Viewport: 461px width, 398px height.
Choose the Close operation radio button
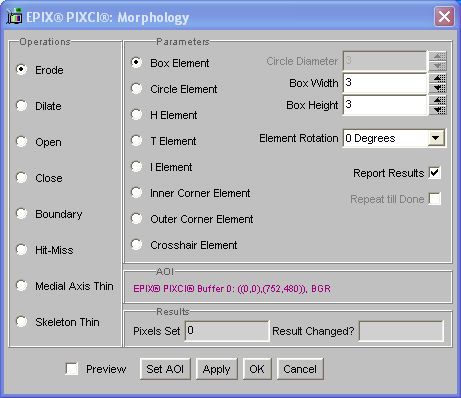point(22,178)
